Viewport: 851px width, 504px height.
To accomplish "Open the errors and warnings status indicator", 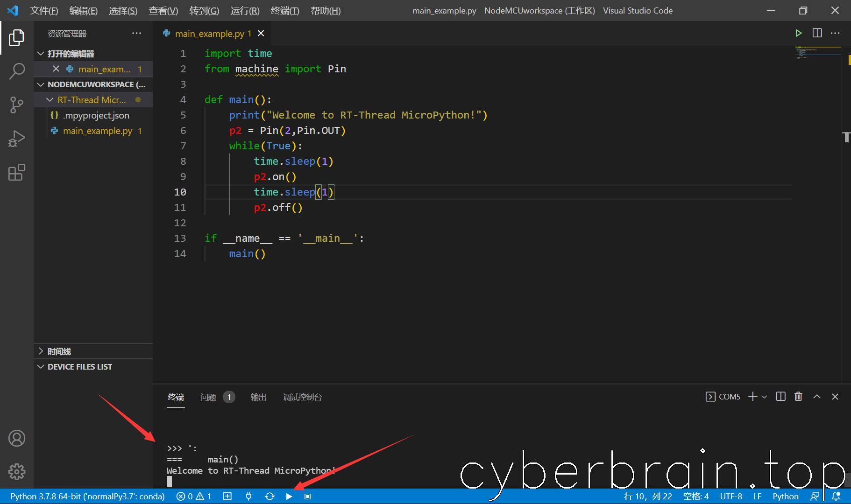I will click(194, 496).
